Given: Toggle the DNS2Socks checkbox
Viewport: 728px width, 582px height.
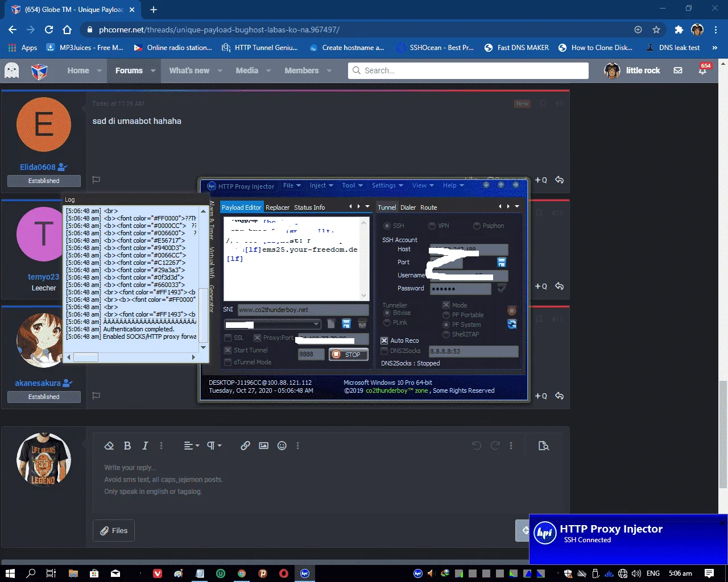Looking at the screenshot, I should tap(384, 351).
